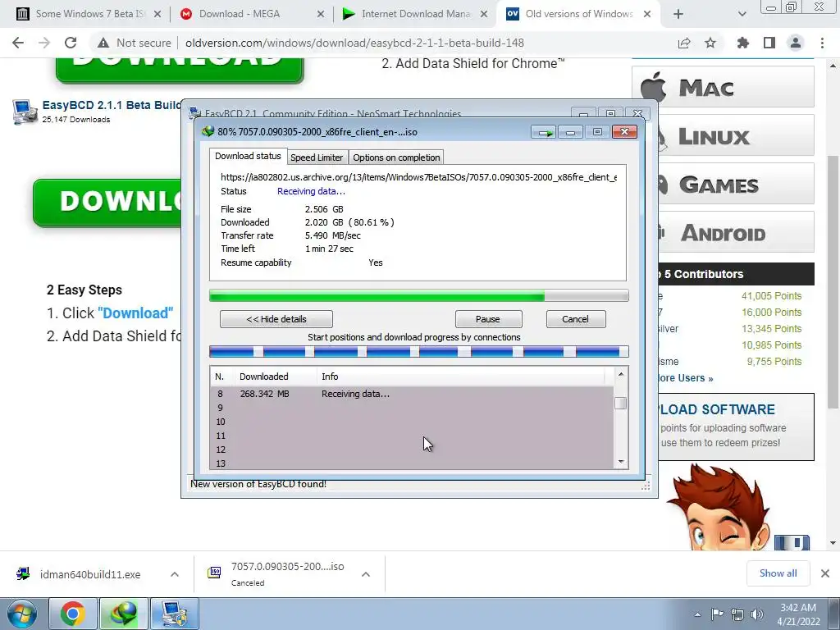Click the blue "Download" step link
The width and height of the screenshot is (840, 630).
135,313
